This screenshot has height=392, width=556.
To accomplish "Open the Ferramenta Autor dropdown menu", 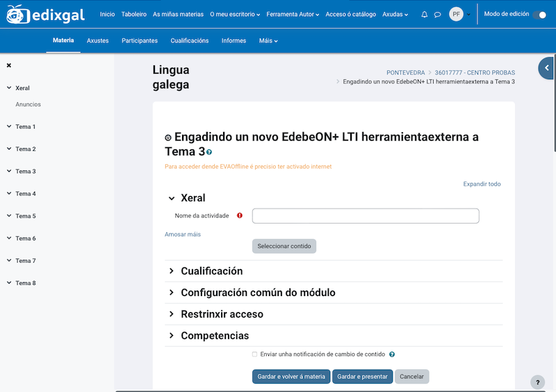I will click(x=293, y=15).
